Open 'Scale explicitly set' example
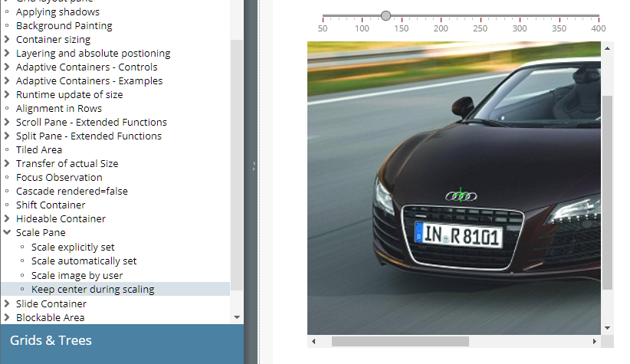 coord(73,248)
